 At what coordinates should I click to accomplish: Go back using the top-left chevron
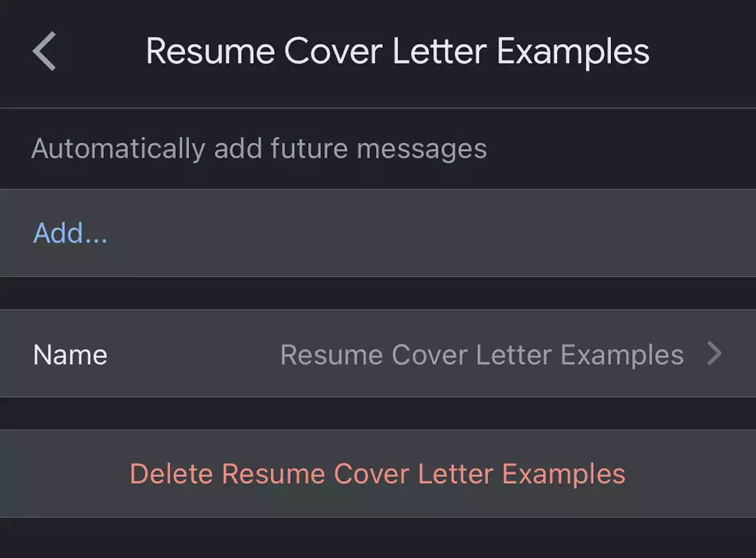coord(45,51)
